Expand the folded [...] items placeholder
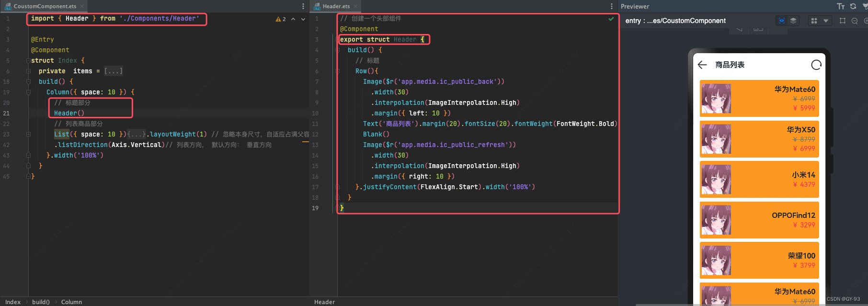Screen dimensions: 868x306 [114, 71]
